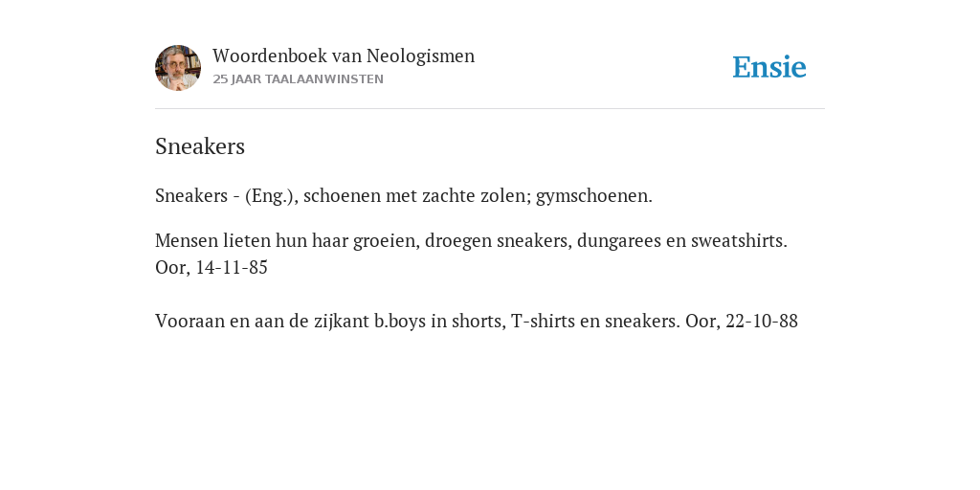This screenshot has width=980, height=490.
Task: Open the Ensie logo link
Action: click(769, 67)
